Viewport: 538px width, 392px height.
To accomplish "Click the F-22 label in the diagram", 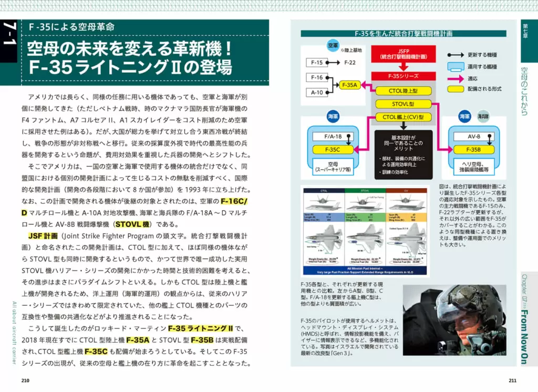I will click(349, 63).
